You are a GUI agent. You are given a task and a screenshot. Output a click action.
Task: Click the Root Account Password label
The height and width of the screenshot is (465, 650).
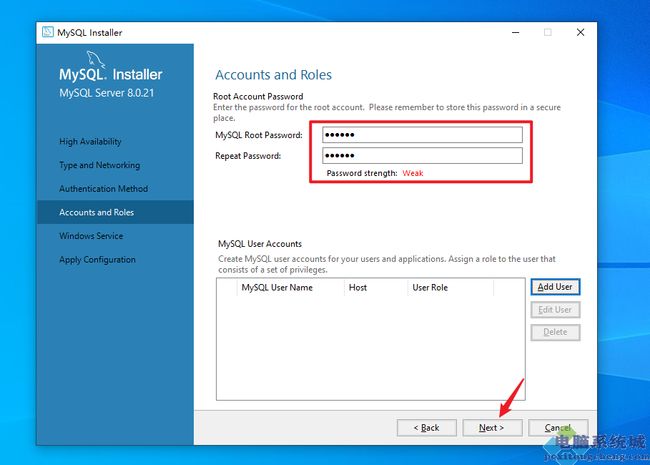point(258,97)
